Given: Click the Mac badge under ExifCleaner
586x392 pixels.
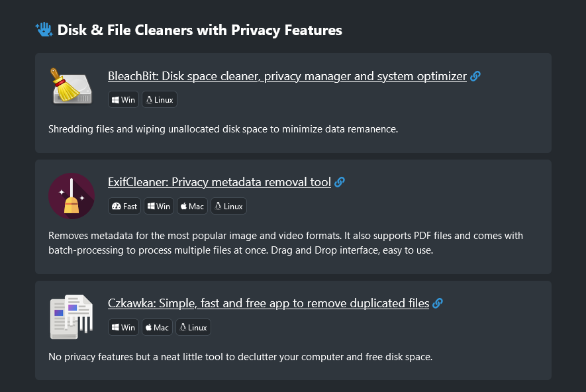Looking at the screenshot, I should [192, 206].
